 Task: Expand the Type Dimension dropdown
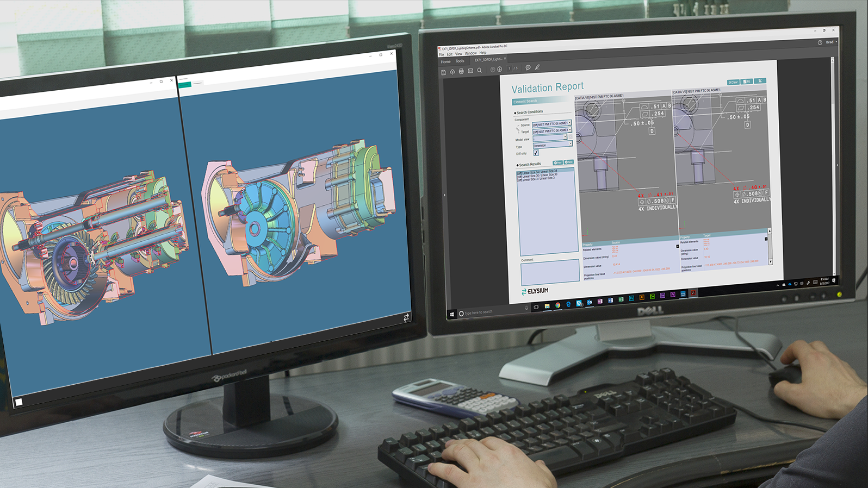[x=552, y=145]
